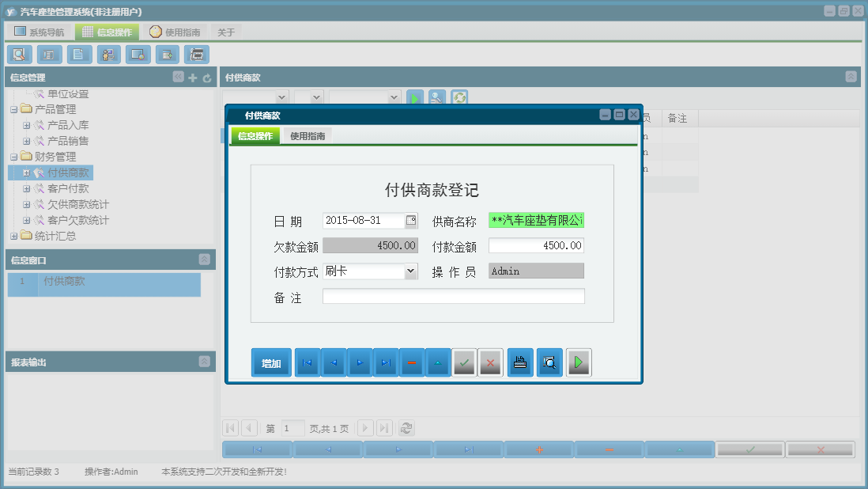Click the 供商名称 green field
Image resolution: width=868 pixels, height=489 pixels.
coord(537,221)
